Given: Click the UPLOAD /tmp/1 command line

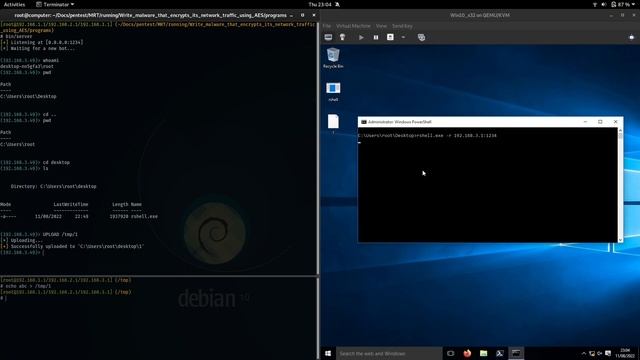Looking at the screenshot, I should (60, 234).
